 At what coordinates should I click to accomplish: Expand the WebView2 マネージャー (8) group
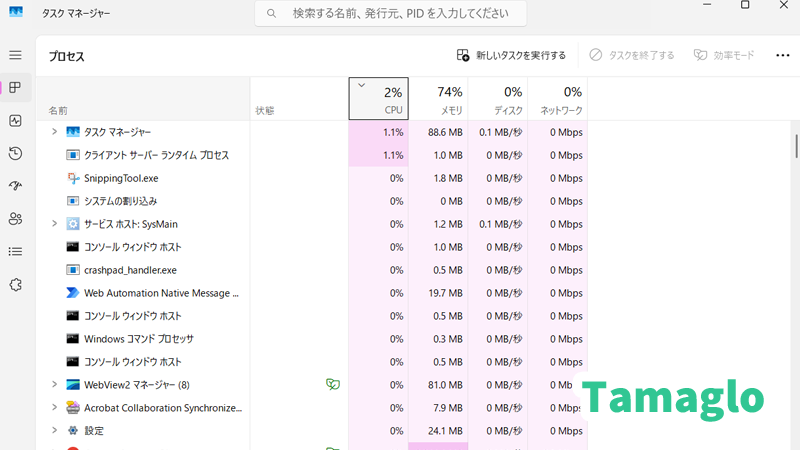(x=54, y=384)
